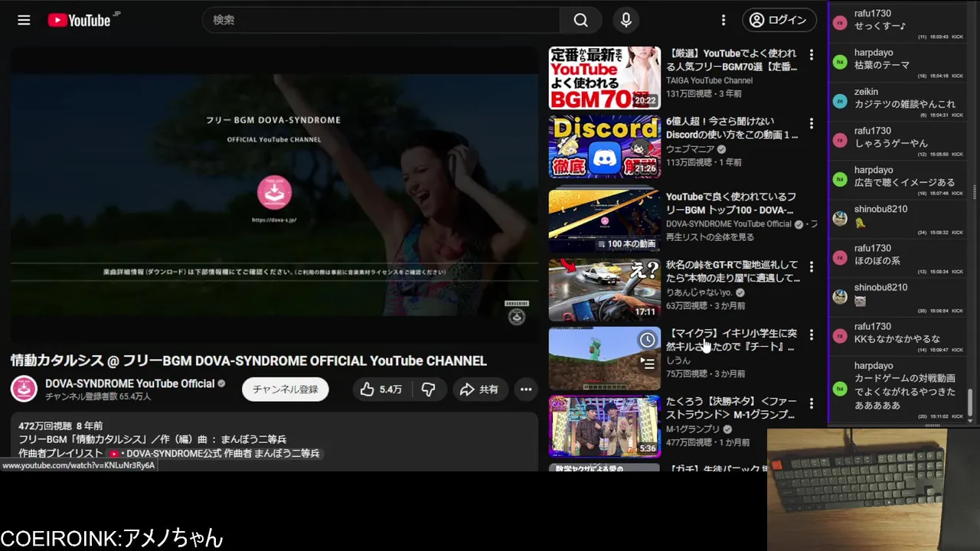
Task: Open more actions ellipsis below the video
Action: click(526, 390)
